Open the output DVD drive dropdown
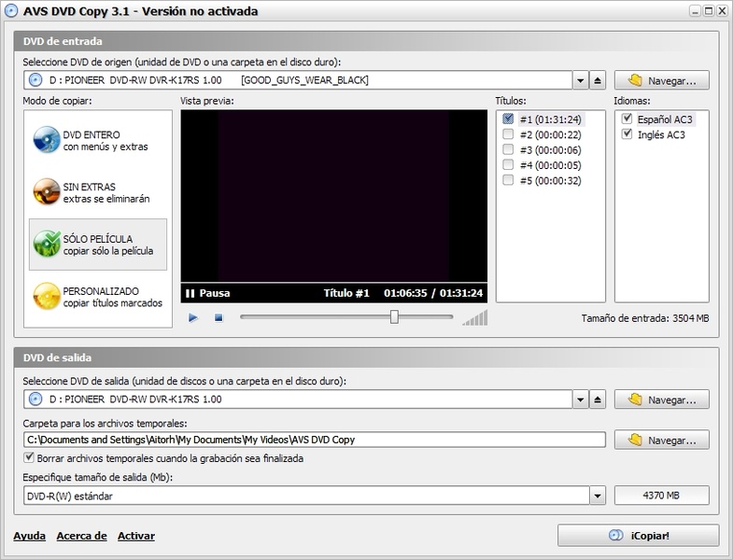 click(x=581, y=399)
